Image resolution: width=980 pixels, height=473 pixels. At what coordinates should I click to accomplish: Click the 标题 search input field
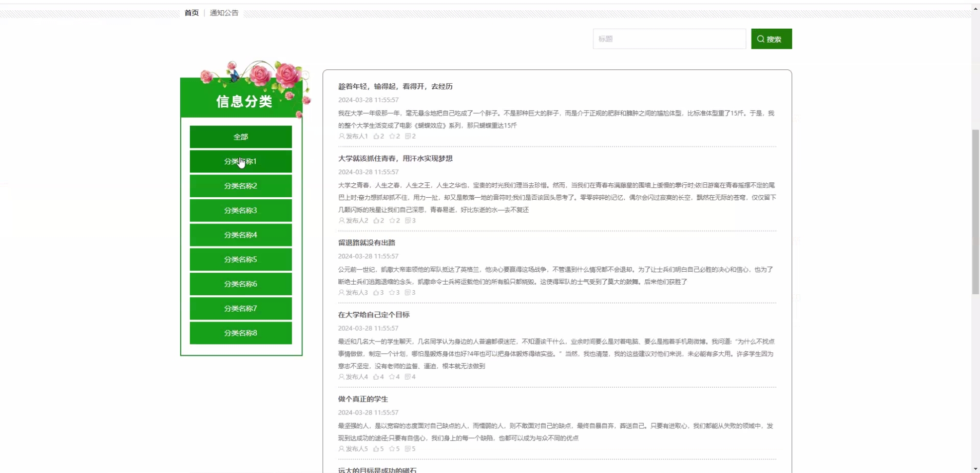click(669, 39)
